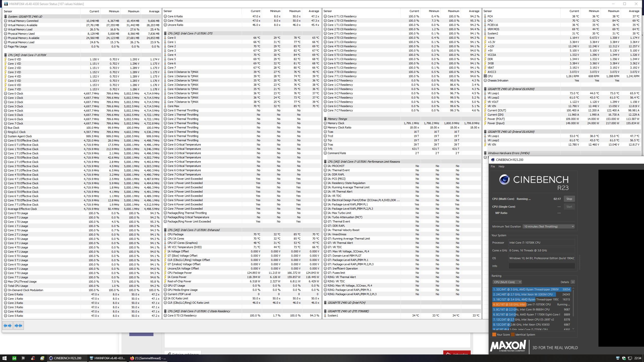Screen dimensions: 644x362
Task: Open Cinebench Help menu
Action: [x=501, y=166]
